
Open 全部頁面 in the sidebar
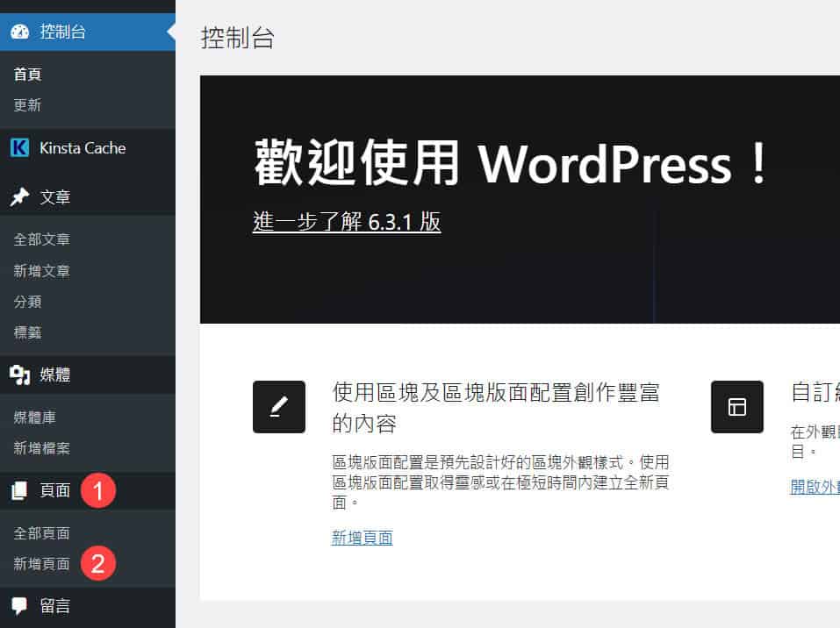point(42,533)
